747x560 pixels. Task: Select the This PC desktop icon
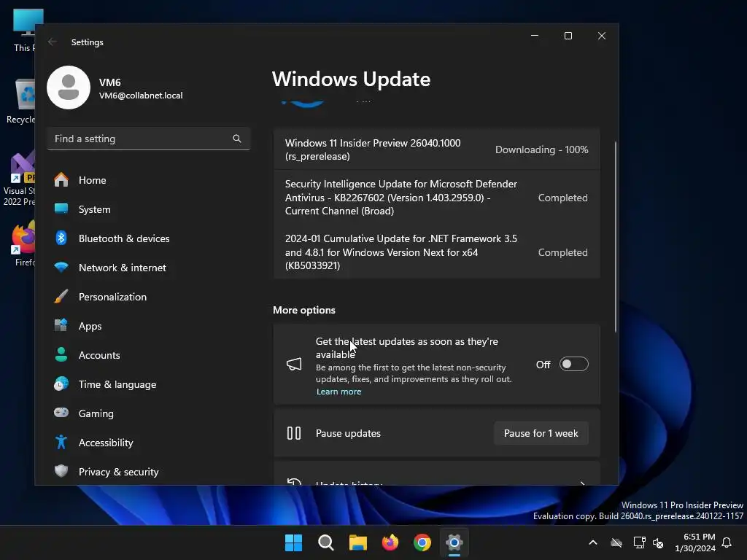pyautogui.click(x=24, y=29)
